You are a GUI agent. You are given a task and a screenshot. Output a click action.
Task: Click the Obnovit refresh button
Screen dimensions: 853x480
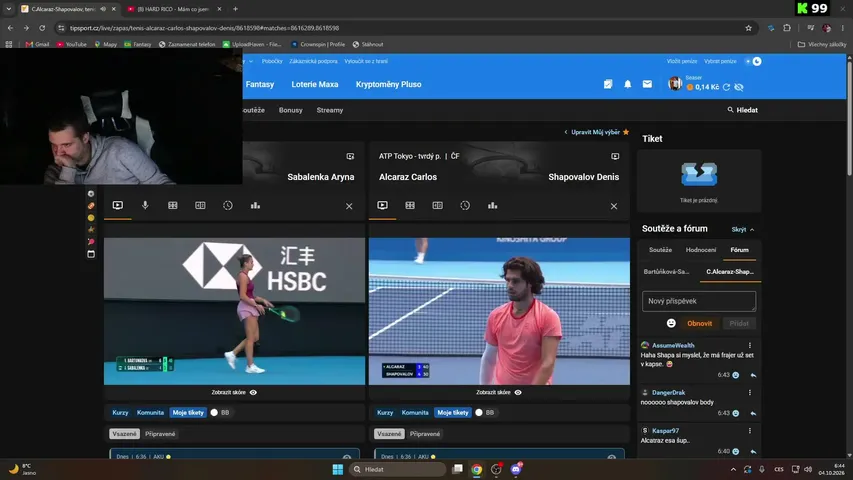point(700,323)
